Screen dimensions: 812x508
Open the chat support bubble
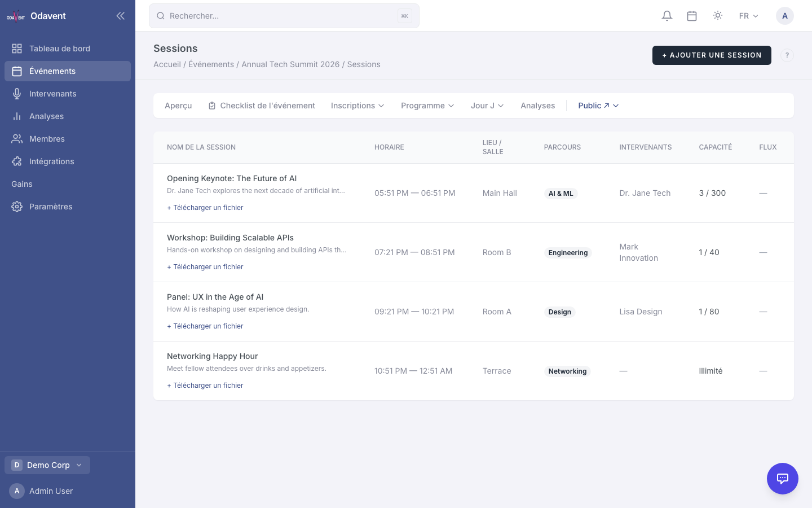[783, 479]
